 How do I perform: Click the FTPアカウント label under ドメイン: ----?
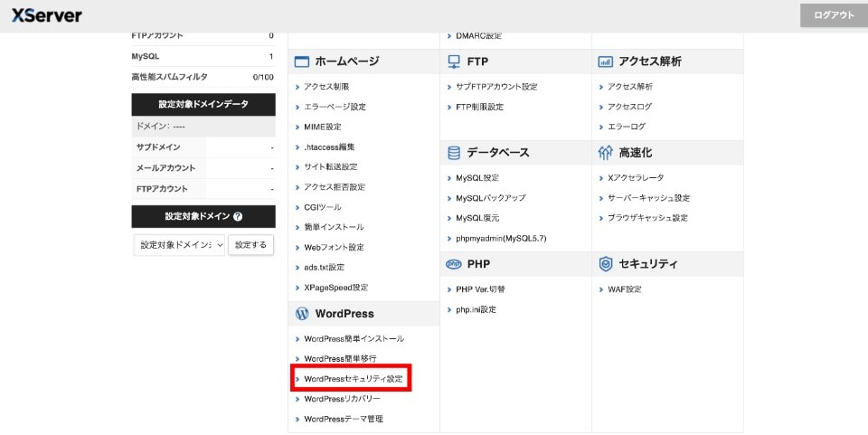(x=162, y=189)
